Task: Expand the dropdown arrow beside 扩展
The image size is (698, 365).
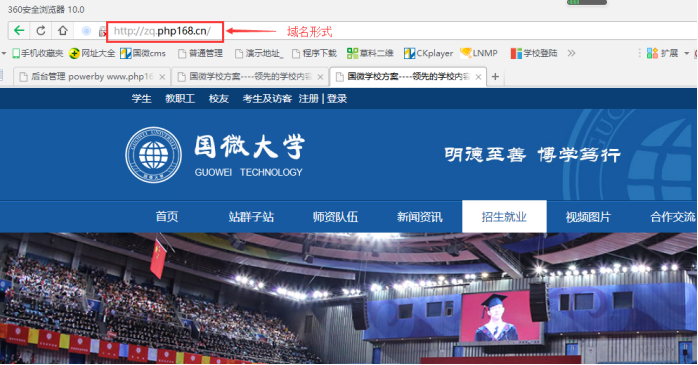Action: (686, 53)
